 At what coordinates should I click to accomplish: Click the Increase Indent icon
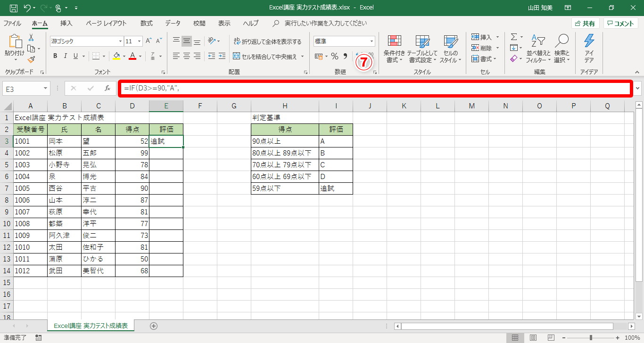223,56
